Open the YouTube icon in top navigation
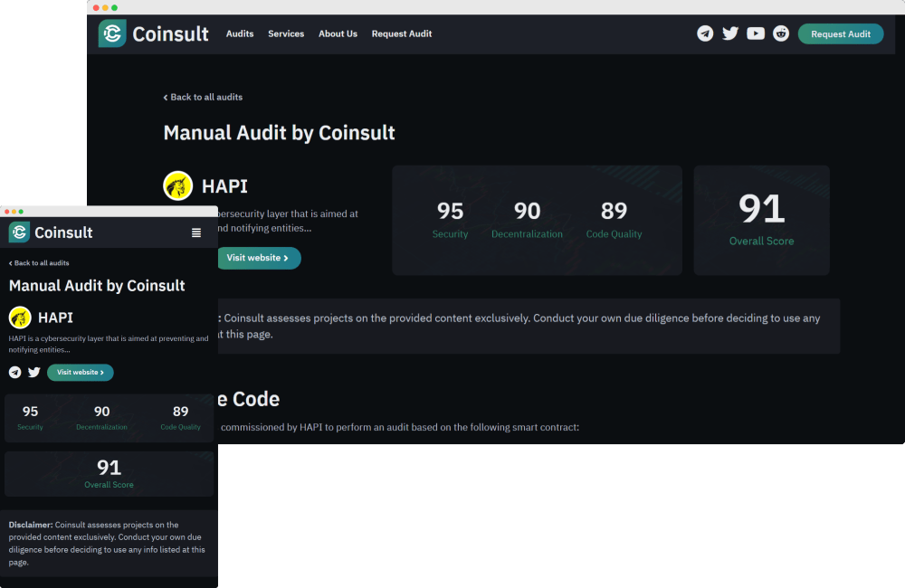The width and height of the screenshot is (905, 588). [x=756, y=33]
